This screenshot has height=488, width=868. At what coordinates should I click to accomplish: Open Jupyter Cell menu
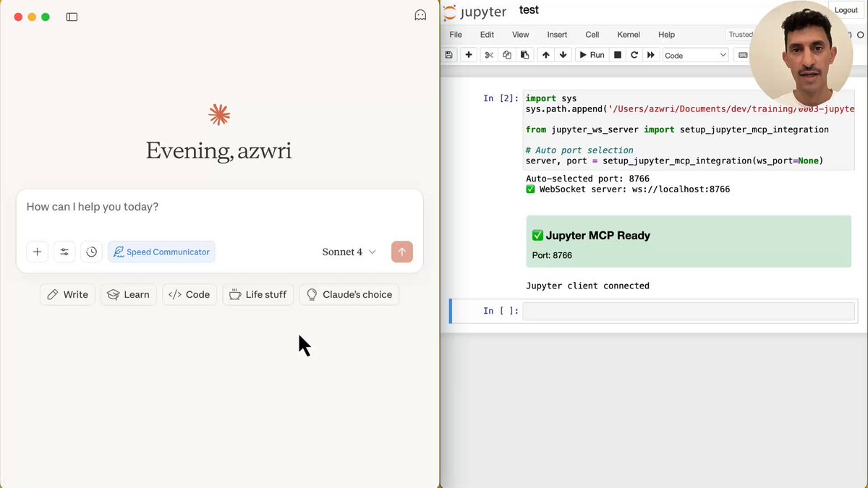[x=592, y=35]
